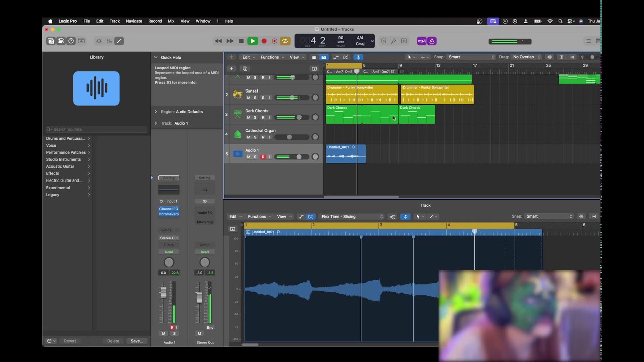Toggle the yellow Cycle button
The height and width of the screenshot is (362, 644).
[285, 41]
